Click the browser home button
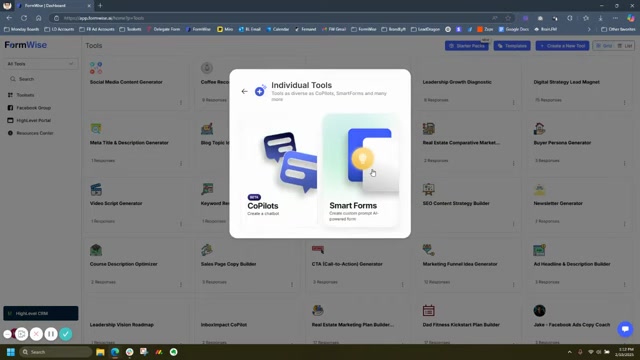The width and height of the screenshot is (640, 360). pos(38,18)
